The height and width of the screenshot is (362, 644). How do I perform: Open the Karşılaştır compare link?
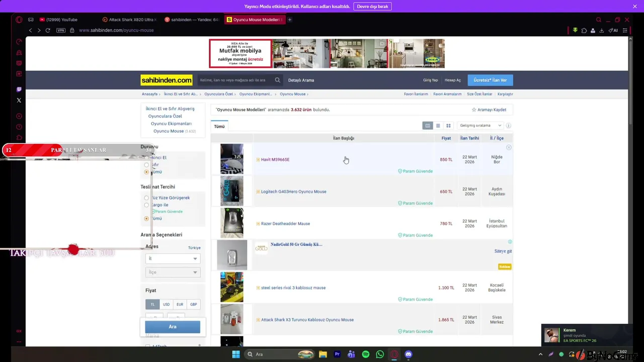[x=505, y=94]
